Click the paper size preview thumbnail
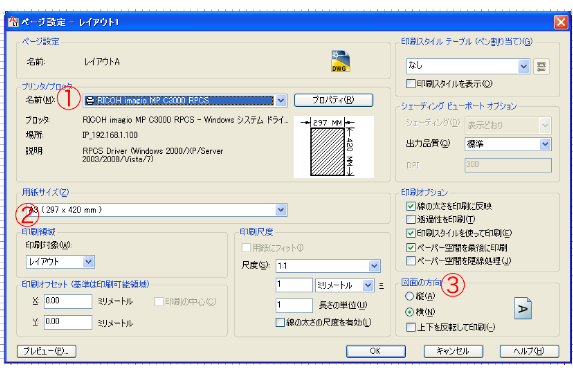The height and width of the screenshot is (375, 573). [334, 147]
